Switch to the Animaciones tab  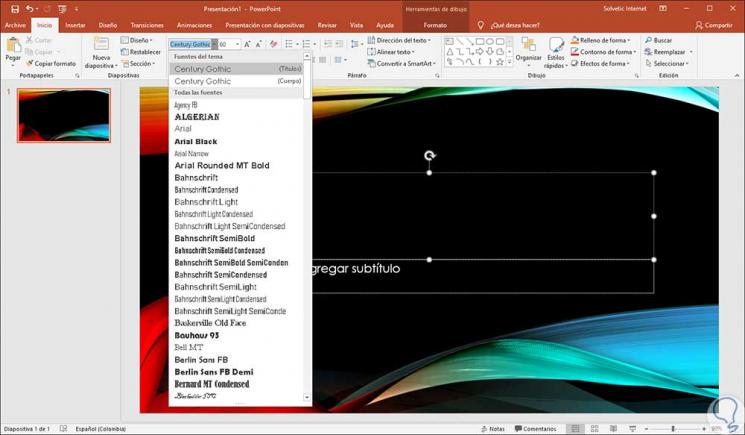coord(194,25)
